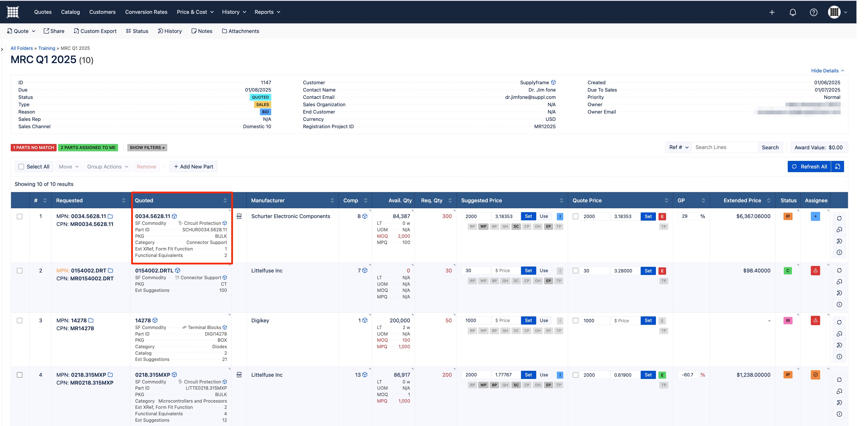Image resolution: width=868 pixels, height=426 pixels.
Task: Open the help question mark icon
Action: [813, 12]
